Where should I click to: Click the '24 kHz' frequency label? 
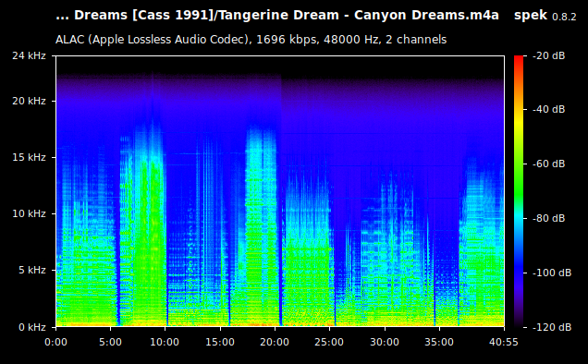pyautogui.click(x=29, y=55)
